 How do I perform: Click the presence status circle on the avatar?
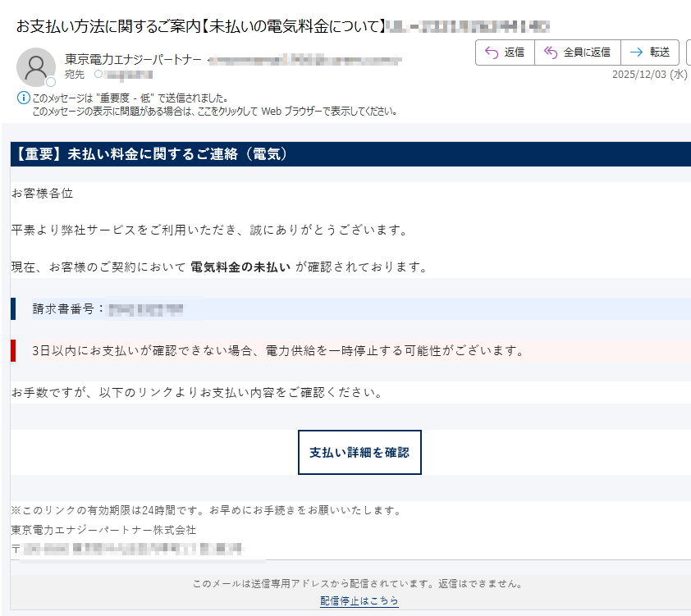[51, 82]
